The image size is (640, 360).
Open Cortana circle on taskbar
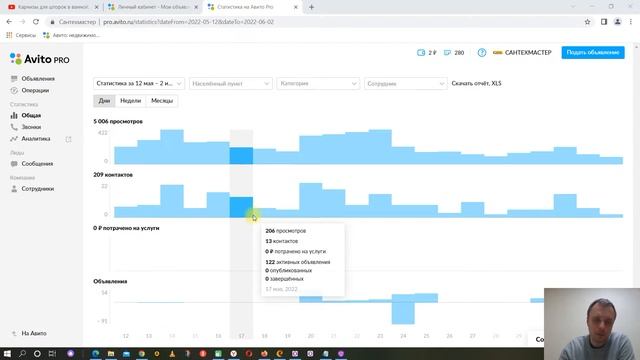point(37,353)
